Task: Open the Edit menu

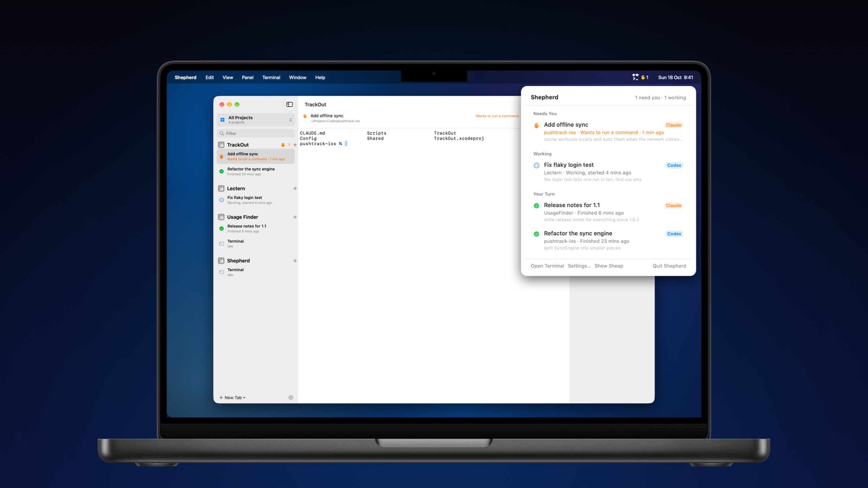Action: coord(209,77)
